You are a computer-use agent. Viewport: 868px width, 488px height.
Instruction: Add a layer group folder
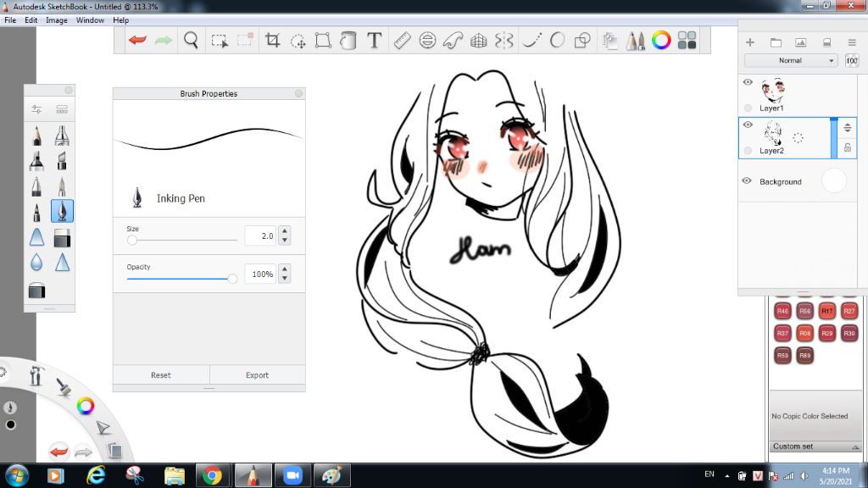point(776,42)
